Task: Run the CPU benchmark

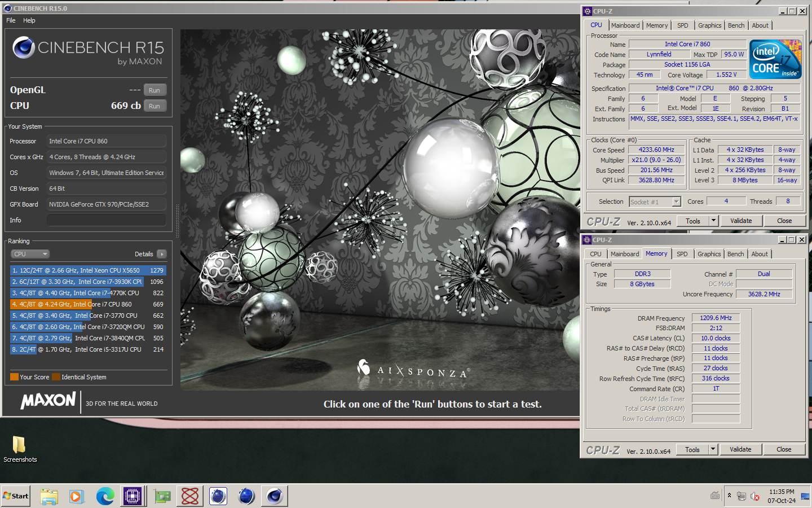Action: coord(155,106)
